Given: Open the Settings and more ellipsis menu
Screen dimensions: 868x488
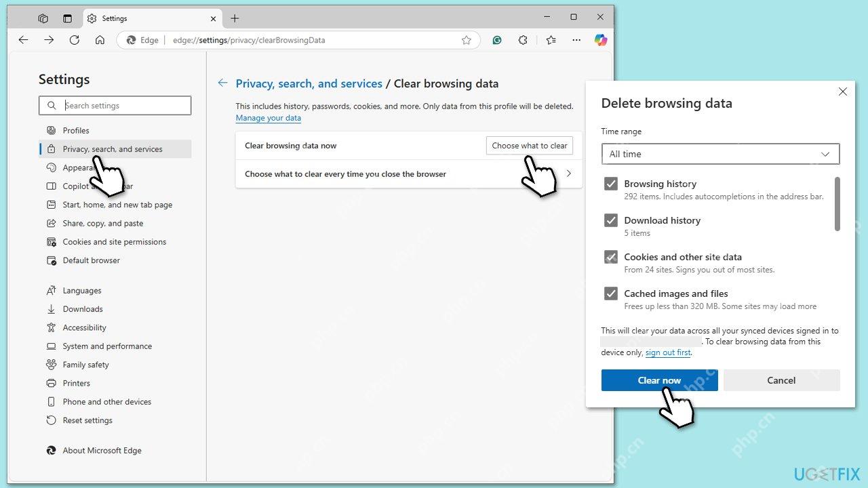Looking at the screenshot, I should pyautogui.click(x=576, y=40).
